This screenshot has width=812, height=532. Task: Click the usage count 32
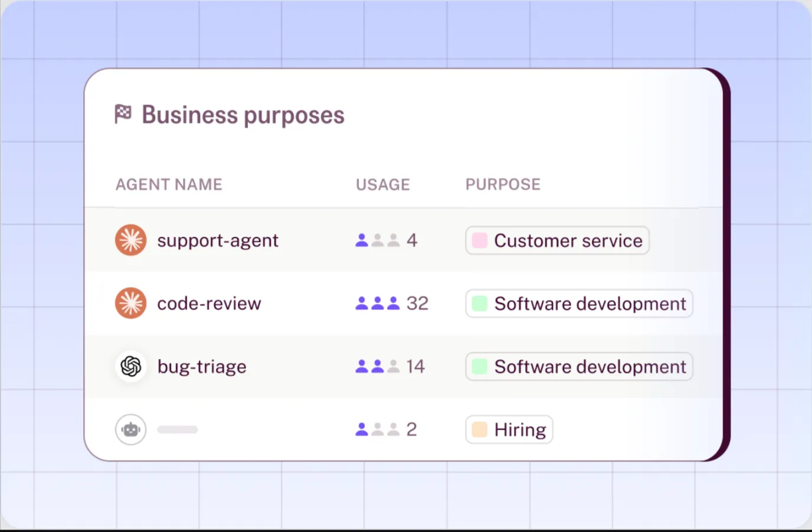(x=417, y=303)
